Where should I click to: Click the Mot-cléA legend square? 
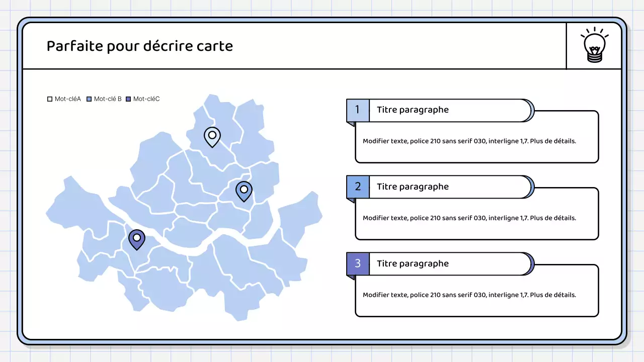[x=50, y=99]
